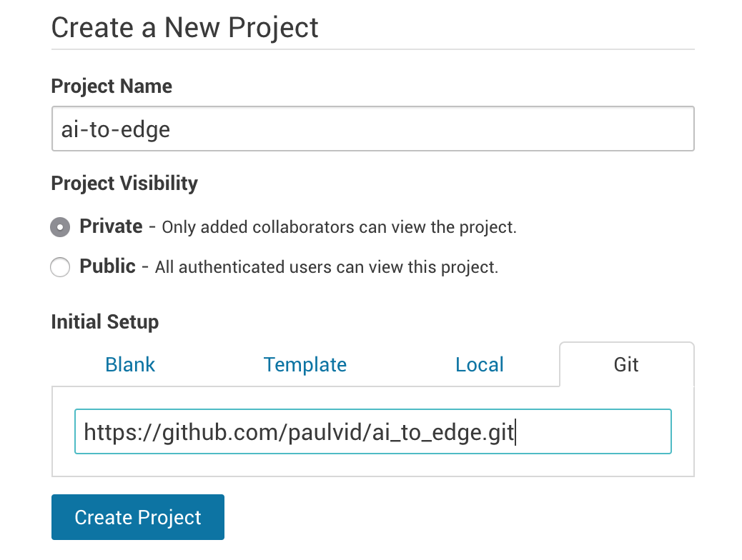Switch to the Blank setup tab
Screen dimensions: 742x560
[x=130, y=364]
